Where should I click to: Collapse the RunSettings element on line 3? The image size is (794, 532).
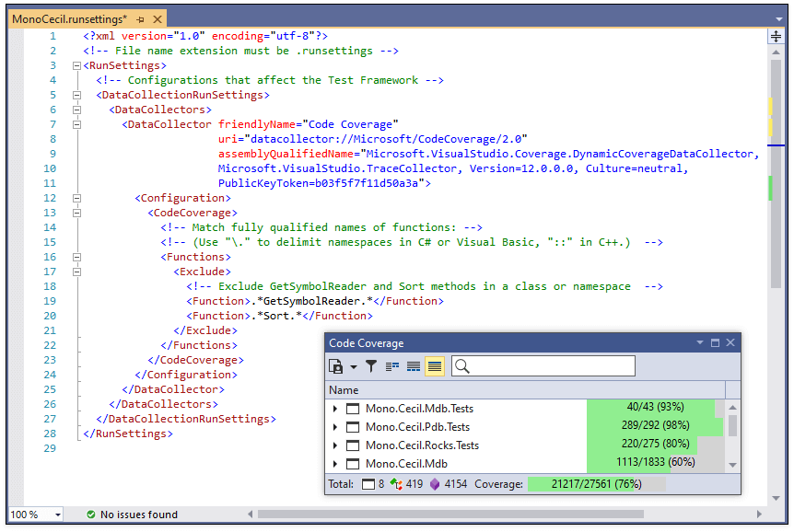click(76, 65)
